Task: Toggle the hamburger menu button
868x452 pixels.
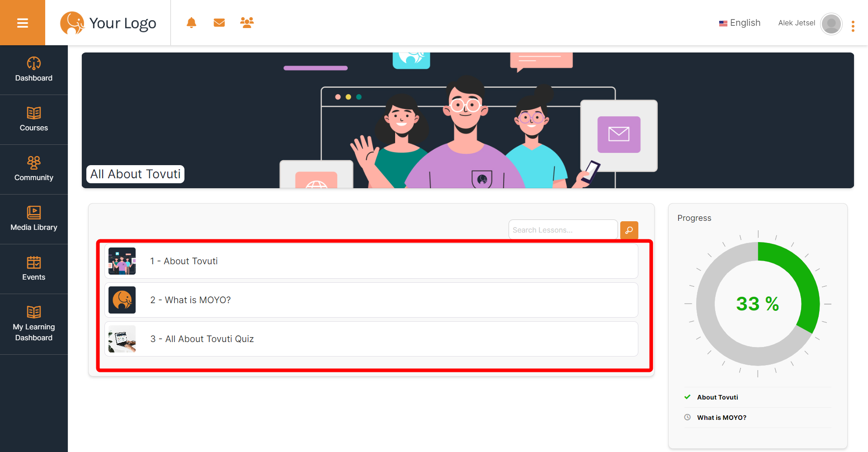Action: (x=23, y=23)
